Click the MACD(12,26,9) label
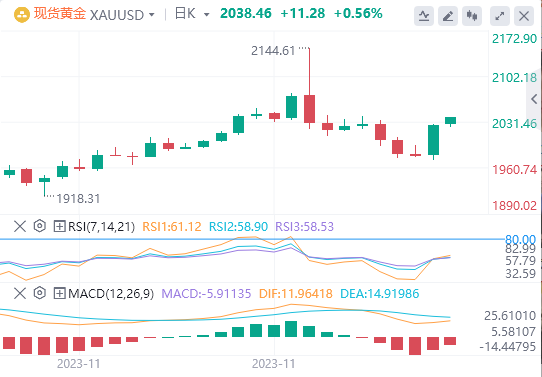Viewport: 542px width, 377px height. pos(111,294)
